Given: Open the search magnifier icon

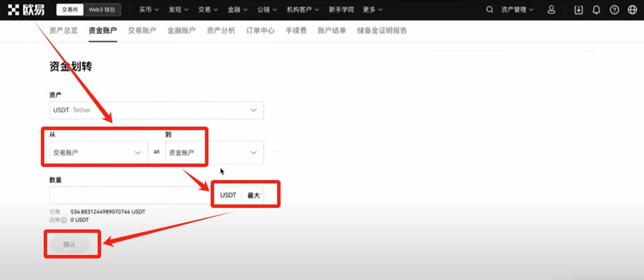Looking at the screenshot, I should tap(490, 10).
